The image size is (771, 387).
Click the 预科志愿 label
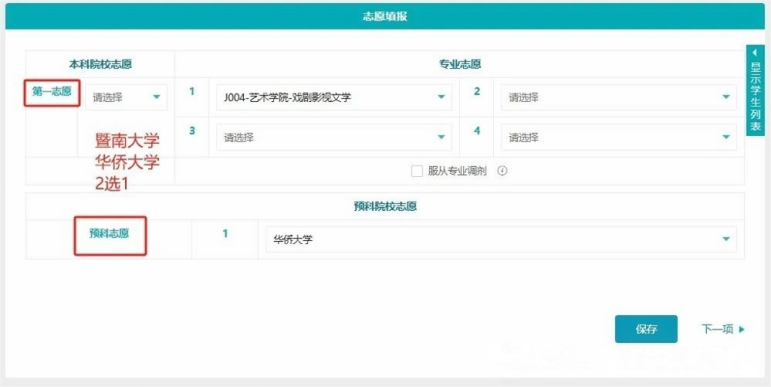(x=109, y=234)
